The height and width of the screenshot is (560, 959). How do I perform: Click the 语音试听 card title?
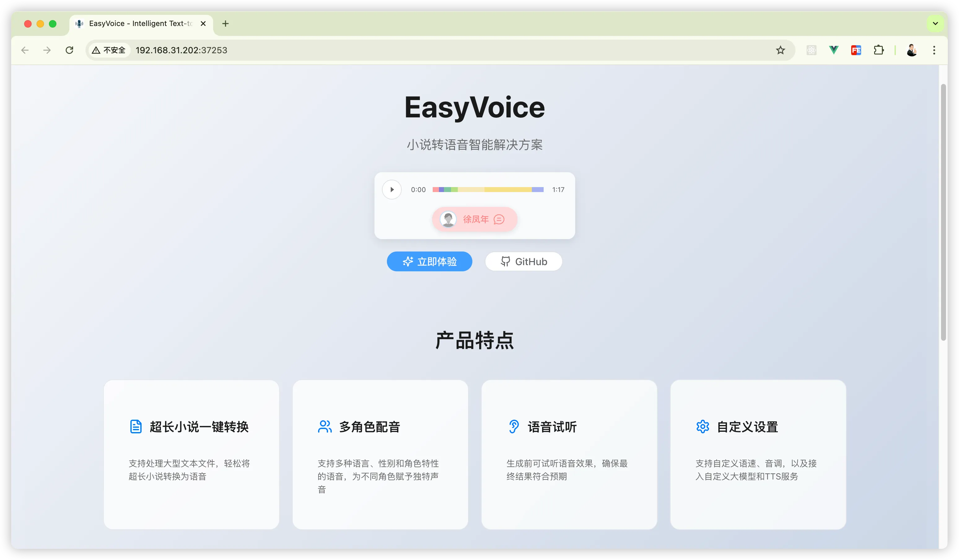[x=552, y=427]
